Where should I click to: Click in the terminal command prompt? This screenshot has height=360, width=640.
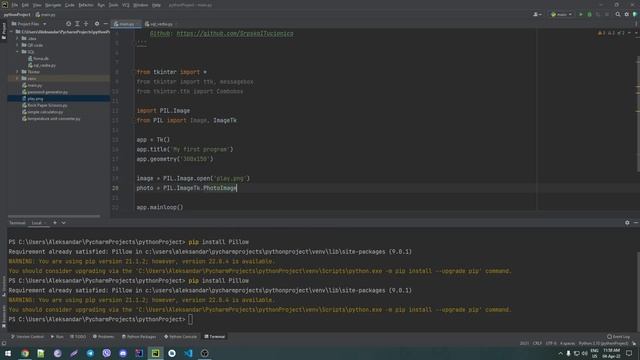pyautogui.click(x=191, y=319)
